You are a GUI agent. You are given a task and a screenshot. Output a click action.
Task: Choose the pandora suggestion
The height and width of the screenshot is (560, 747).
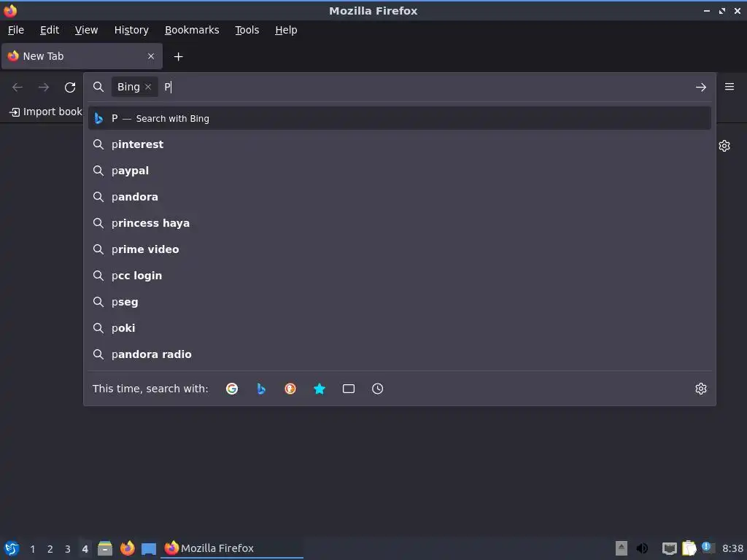tap(399, 197)
